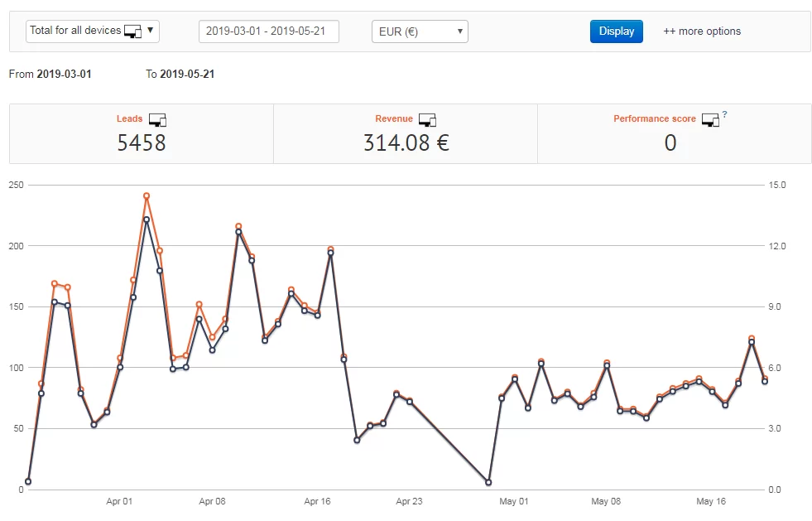The image size is (812, 521).
Task: Click the May 08 x-axis label
Action: [606, 501]
